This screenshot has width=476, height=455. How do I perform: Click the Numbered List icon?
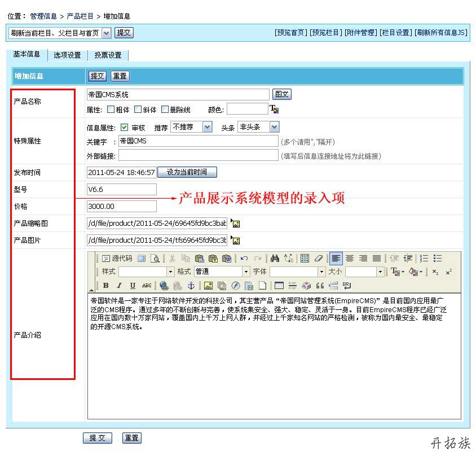click(x=424, y=259)
